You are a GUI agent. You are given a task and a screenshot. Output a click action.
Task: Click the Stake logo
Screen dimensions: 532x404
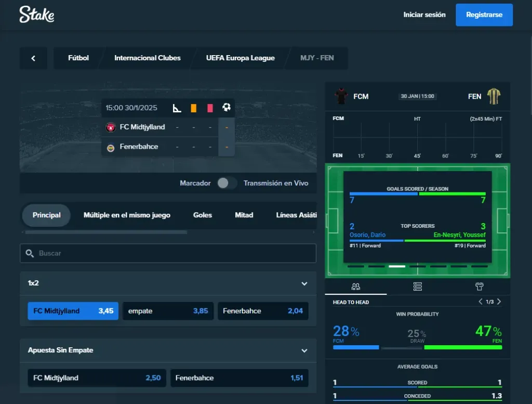click(36, 15)
